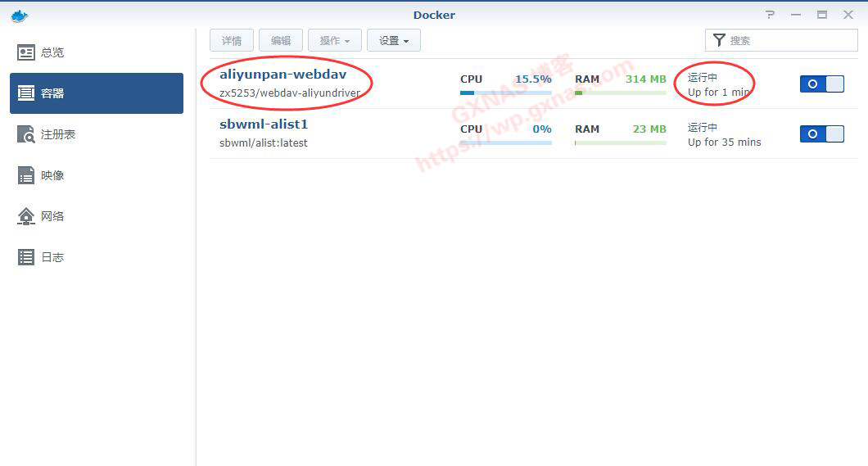Click the 23 MB RAM value
Image resolution: width=868 pixels, height=466 pixels.
coord(649,129)
